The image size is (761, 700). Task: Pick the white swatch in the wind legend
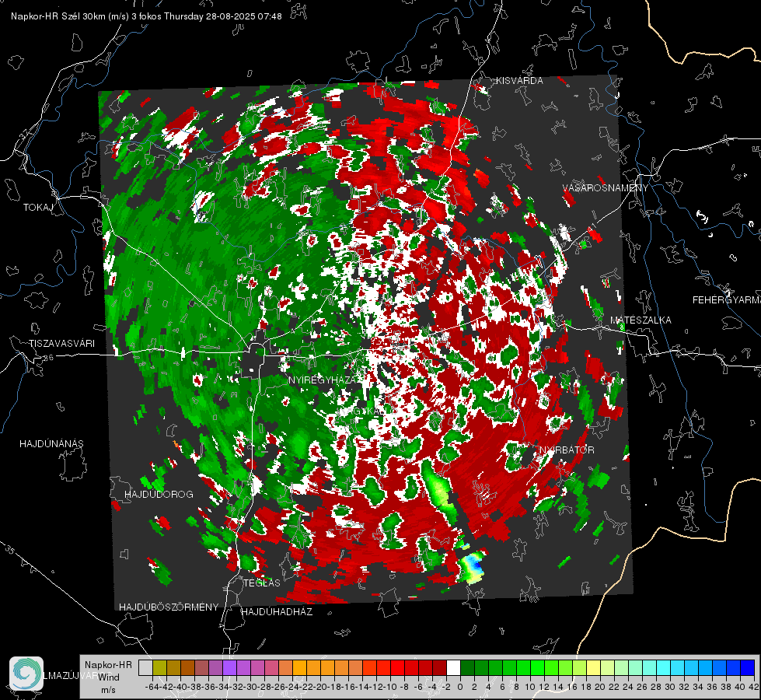[x=453, y=667]
